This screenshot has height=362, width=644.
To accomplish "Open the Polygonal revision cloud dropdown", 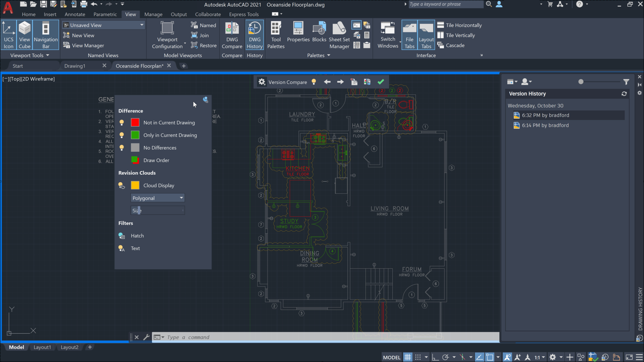I will (181, 198).
